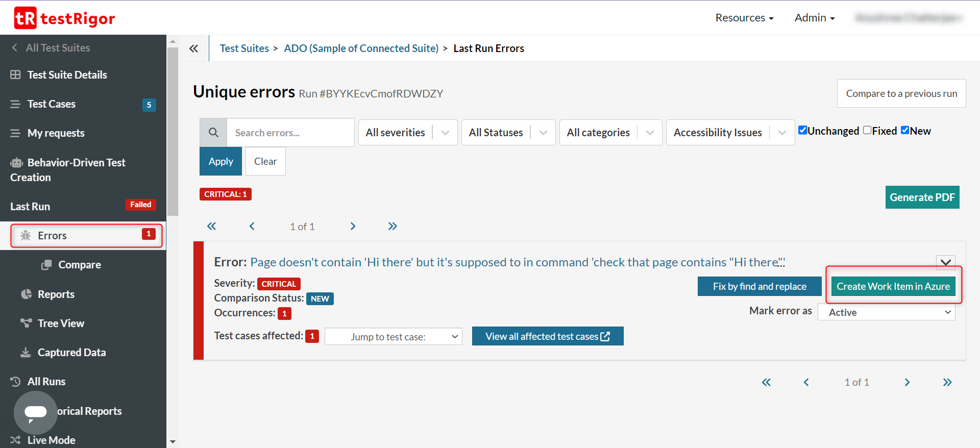Screen dimensions: 980x448
Task: Open Jump to test case dropdown
Action: (393, 337)
